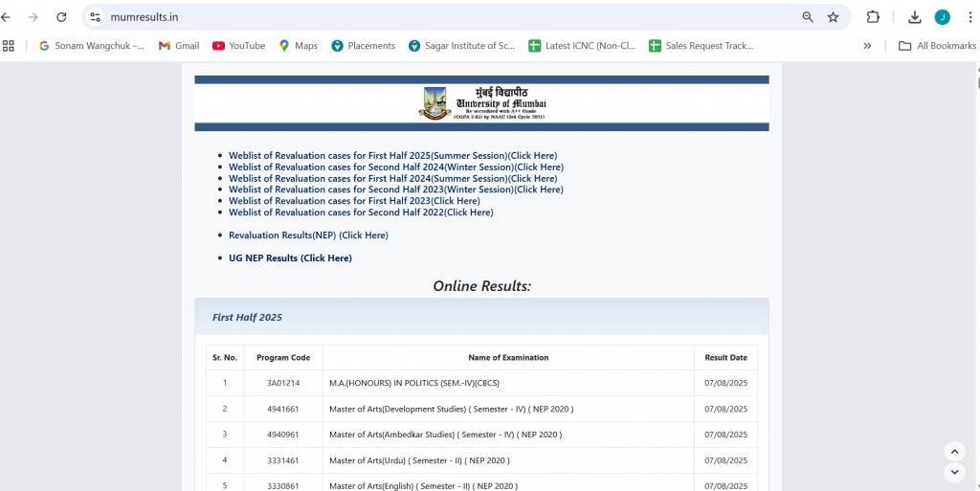980x491 pixels.
Task: Click the zoom magnifier icon in address bar
Action: (x=808, y=17)
